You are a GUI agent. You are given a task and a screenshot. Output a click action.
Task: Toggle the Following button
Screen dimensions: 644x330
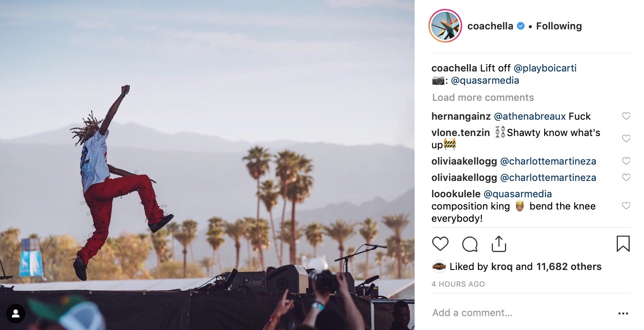point(559,26)
